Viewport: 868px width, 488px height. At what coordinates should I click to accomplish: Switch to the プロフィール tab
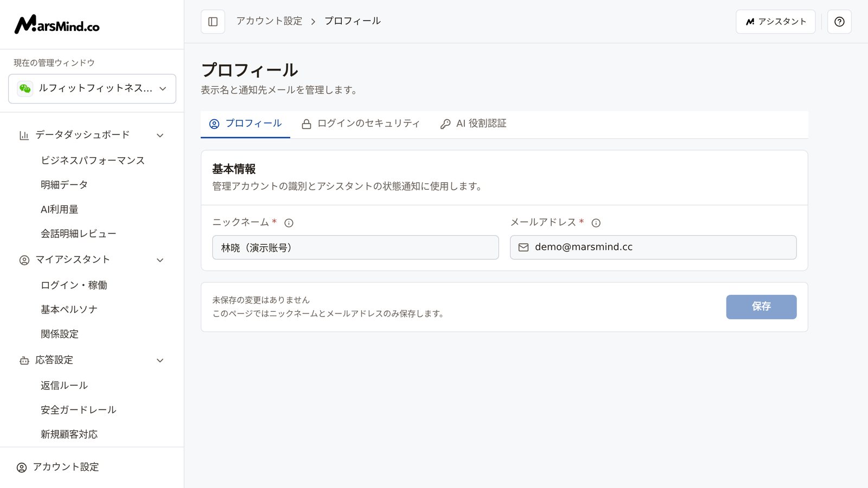pos(245,124)
